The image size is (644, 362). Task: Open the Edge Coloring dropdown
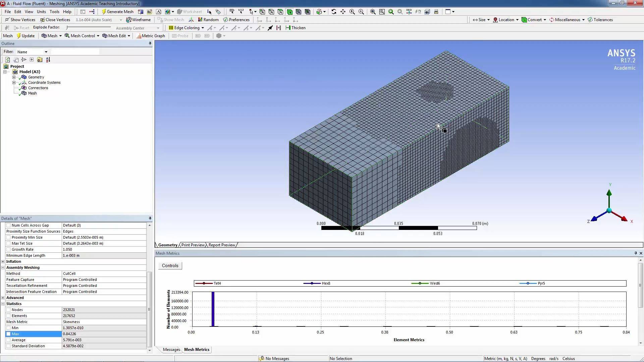(186, 28)
